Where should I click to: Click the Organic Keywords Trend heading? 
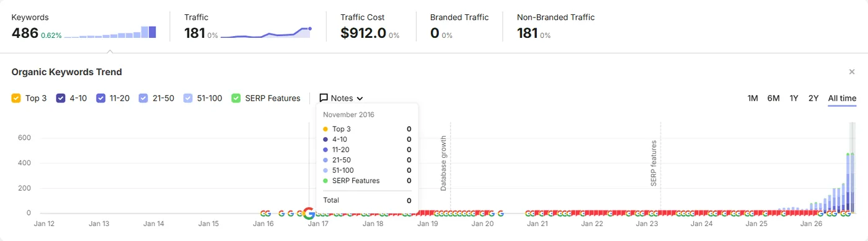[x=66, y=72]
